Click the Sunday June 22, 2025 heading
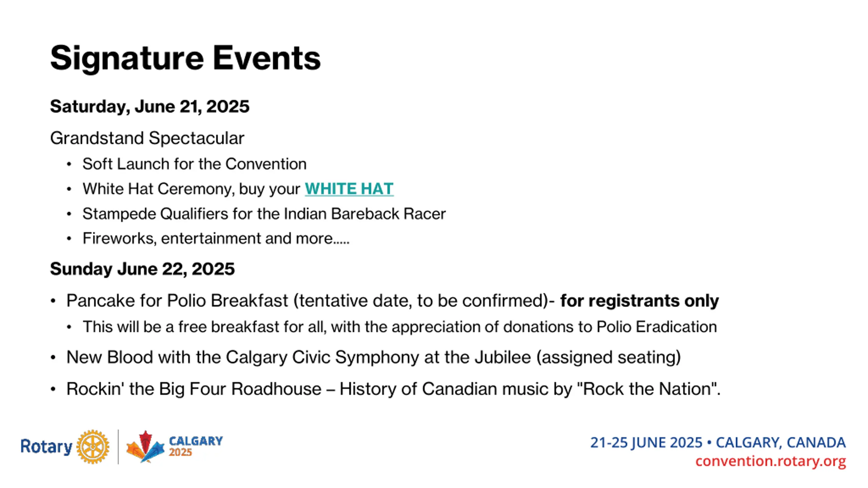The image size is (868, 488). (x=142, y=269)
